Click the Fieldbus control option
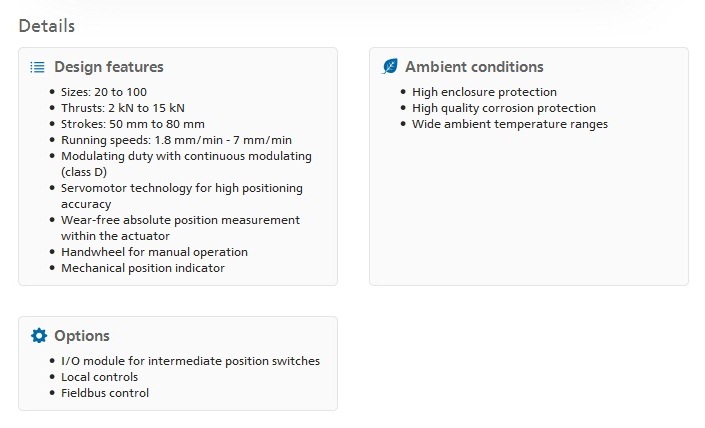 pyautogui.click(x=105, y=393)
